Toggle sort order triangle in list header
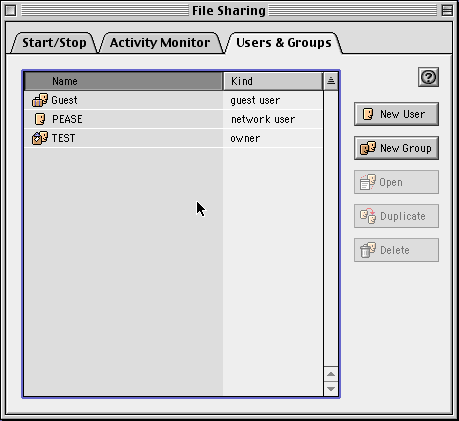The height and width of the screenshot is (421, 459). click(x=331, y=81)
